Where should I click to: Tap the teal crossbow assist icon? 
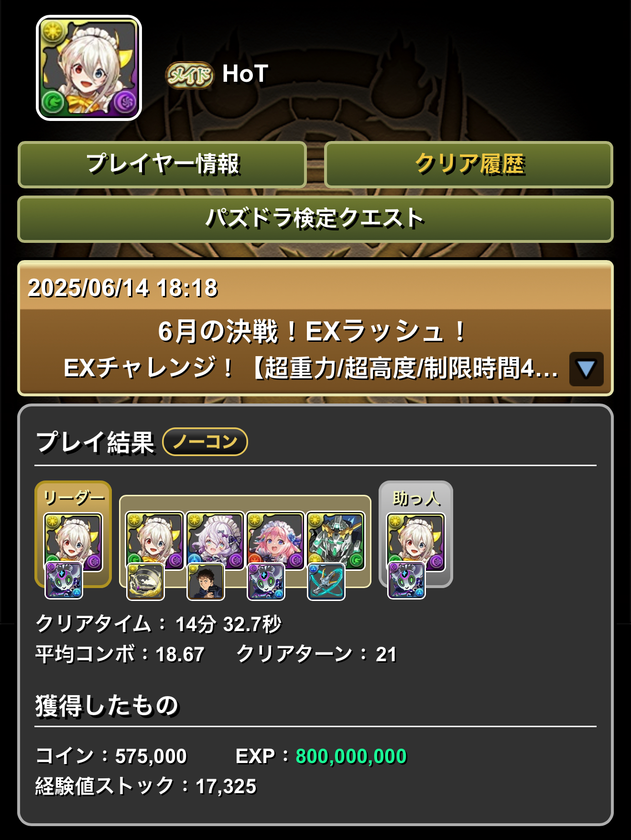tap(326, 581)
